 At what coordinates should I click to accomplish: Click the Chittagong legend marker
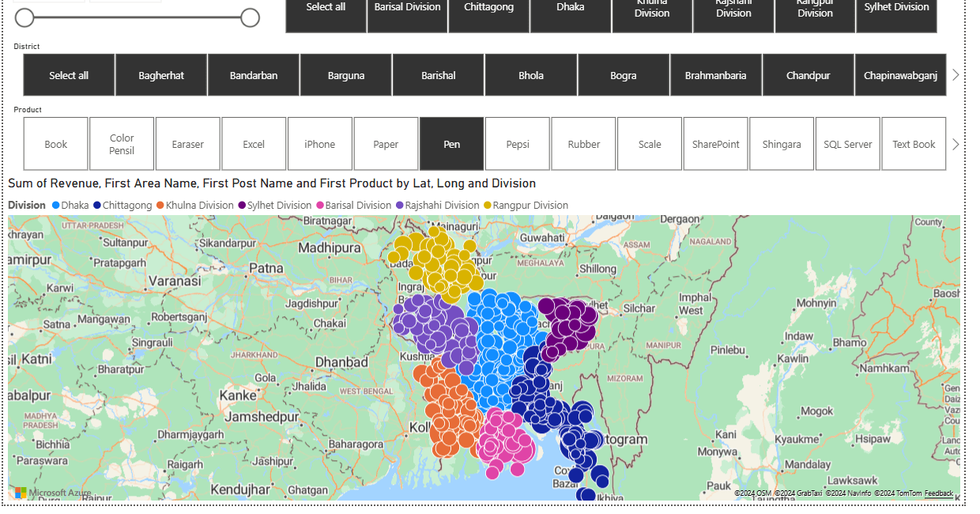click(x=97, y=206)
